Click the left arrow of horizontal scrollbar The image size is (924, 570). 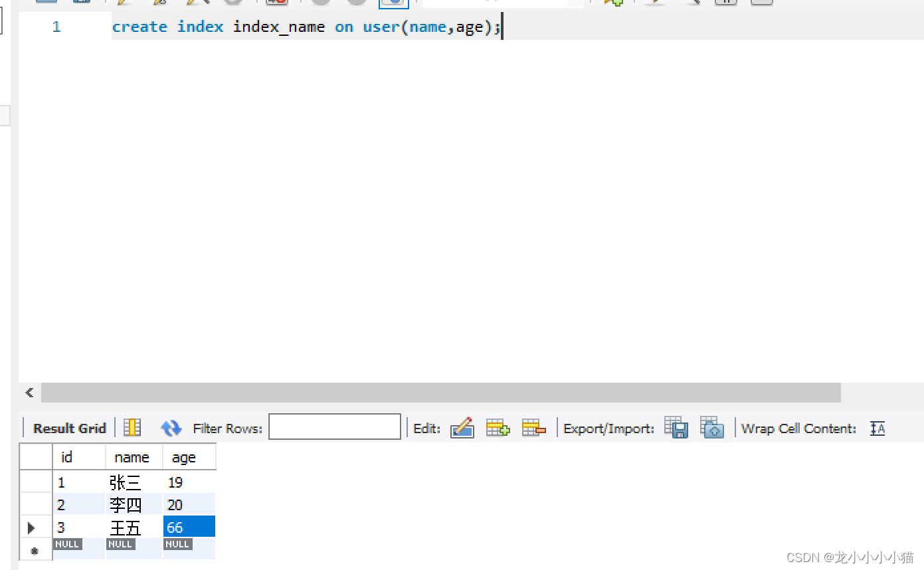(x=29, y=393)
